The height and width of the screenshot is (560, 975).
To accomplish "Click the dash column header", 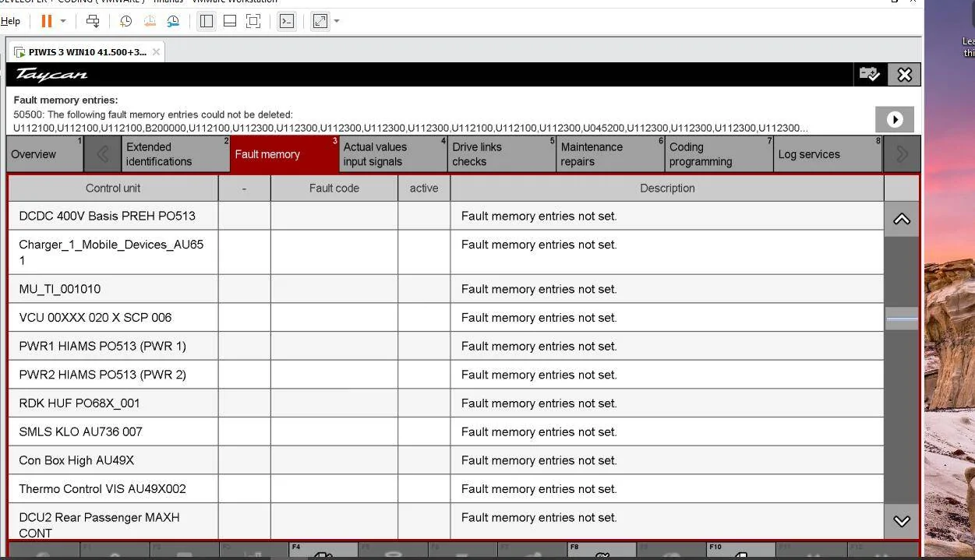I will pos(244,188).
